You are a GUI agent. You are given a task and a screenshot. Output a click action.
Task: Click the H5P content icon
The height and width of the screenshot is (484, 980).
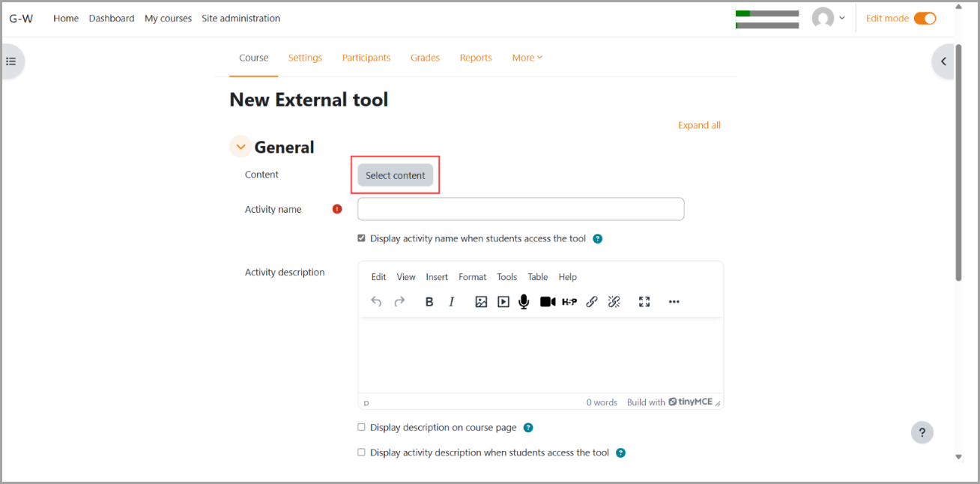click(x=569, y=302)
